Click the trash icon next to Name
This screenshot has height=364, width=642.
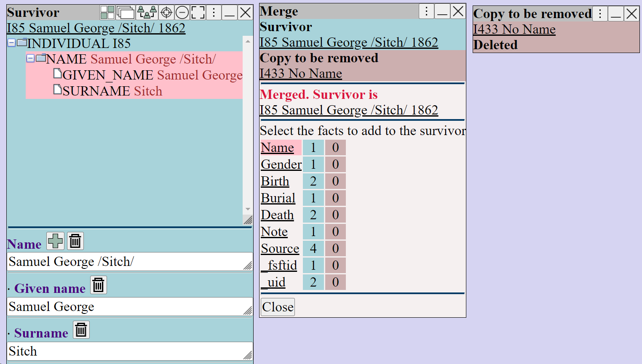click(75, 241)
